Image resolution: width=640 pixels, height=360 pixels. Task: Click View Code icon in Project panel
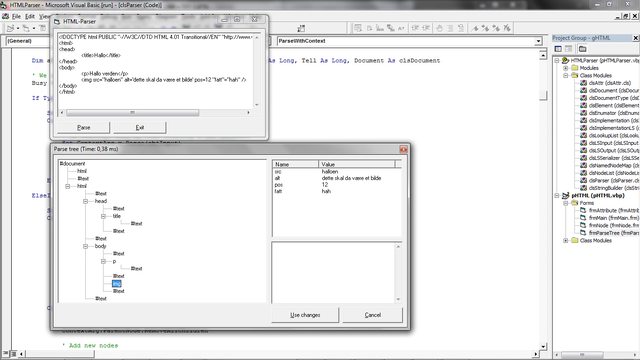558,49
